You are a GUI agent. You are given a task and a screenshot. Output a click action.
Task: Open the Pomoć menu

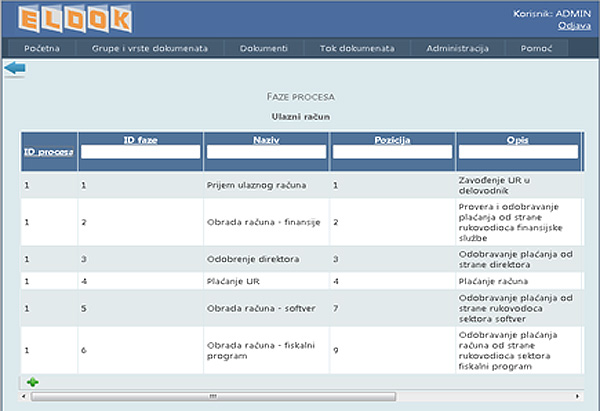tap(538, 48)
